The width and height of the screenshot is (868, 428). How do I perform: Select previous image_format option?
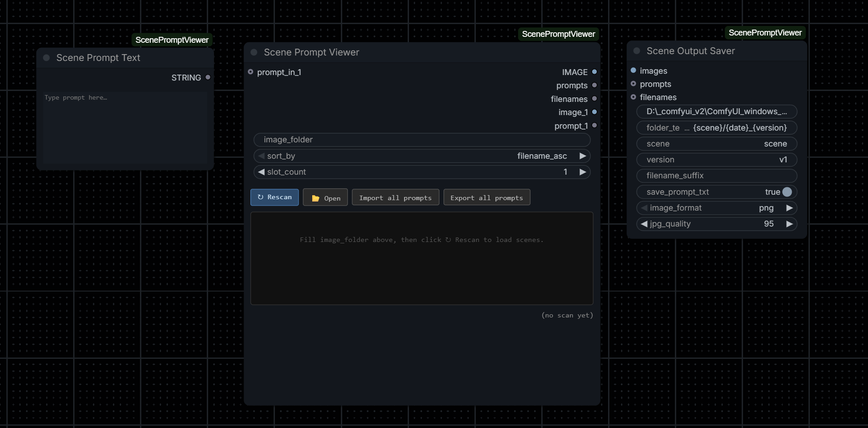pyautogui.click(x=644, y=208)
